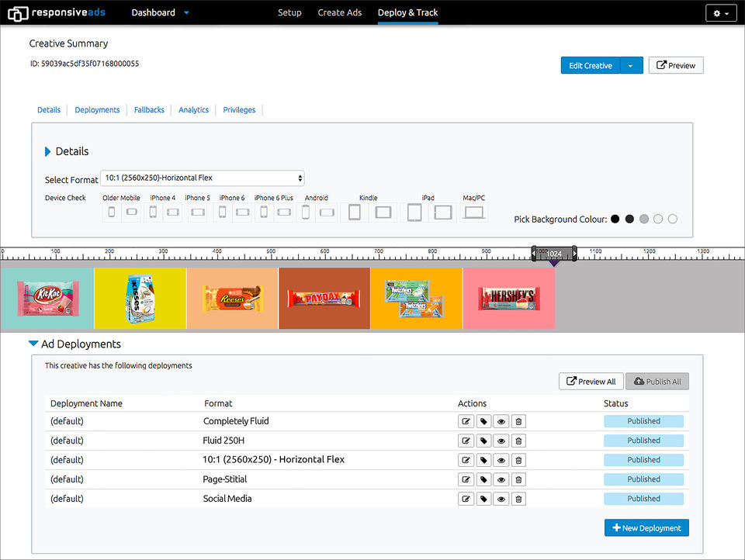
Task: Click the Reese's ad thumbnail
Action: point(232,299)
